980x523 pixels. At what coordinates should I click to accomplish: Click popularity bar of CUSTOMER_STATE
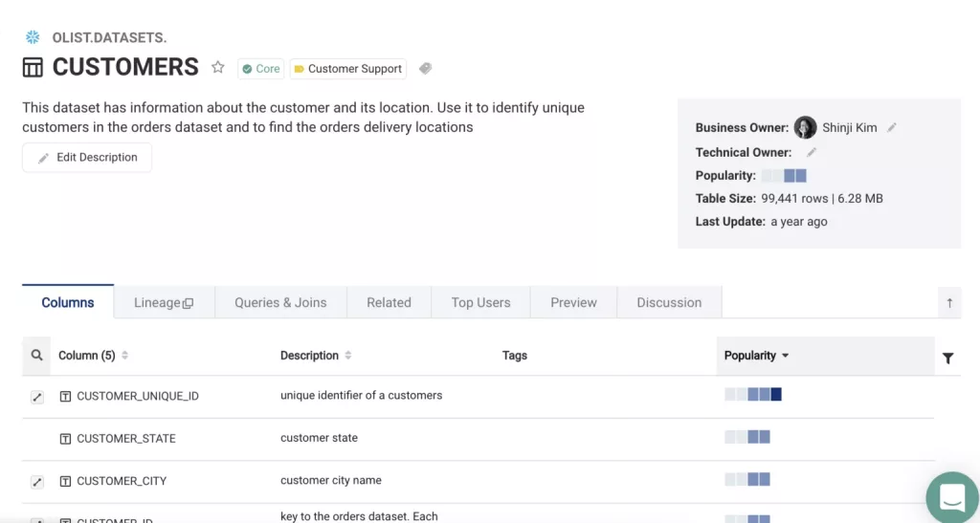(747, 437)
